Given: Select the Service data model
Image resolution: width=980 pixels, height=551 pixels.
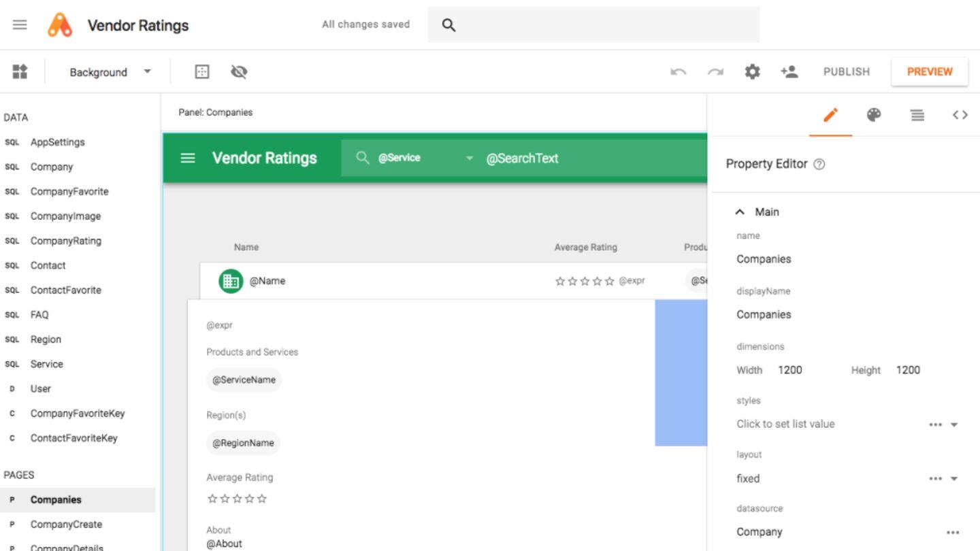Looking at the screenshot, I should tap(47, 364).
